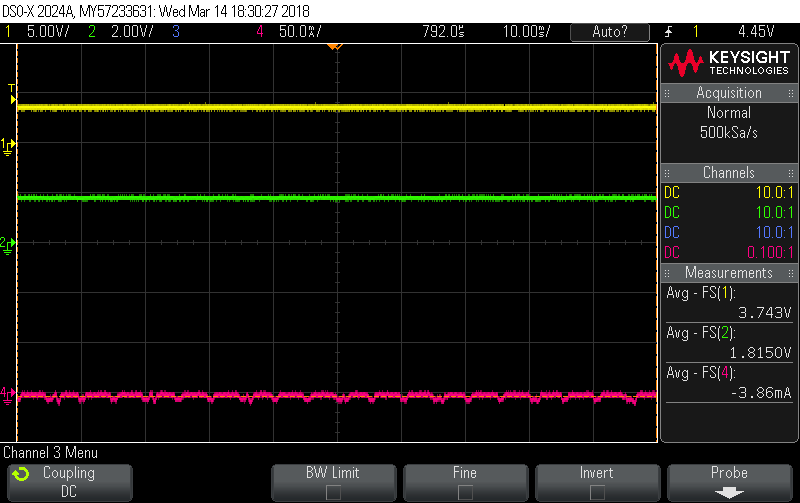Click the Avg - FS(2) measurement label
Screen dimensions: 800x503
pos(701,333)
